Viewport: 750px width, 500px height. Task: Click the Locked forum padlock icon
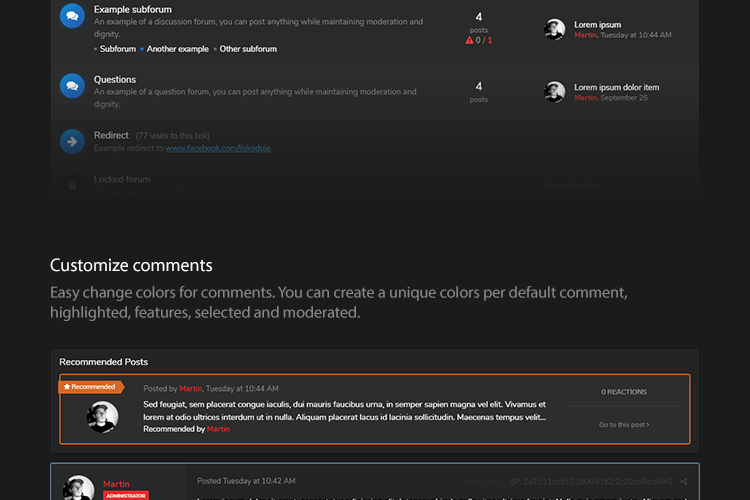tap(72, 185)
